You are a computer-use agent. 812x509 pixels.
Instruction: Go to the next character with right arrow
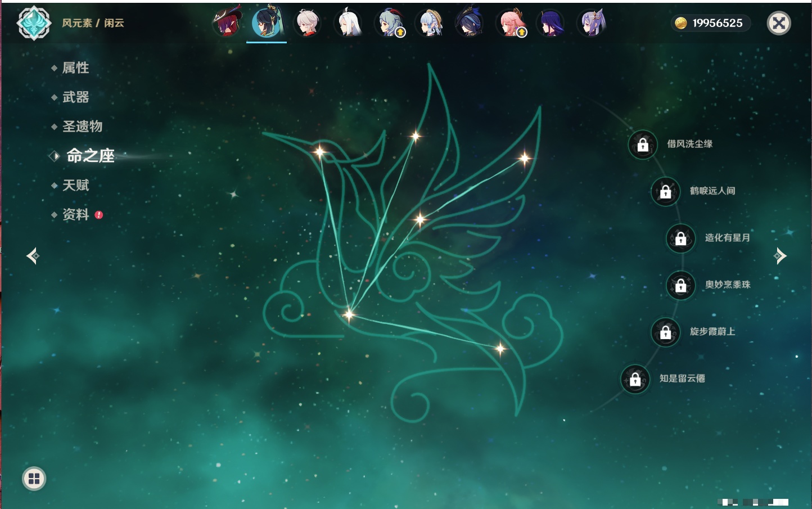[x=780, y=256]
